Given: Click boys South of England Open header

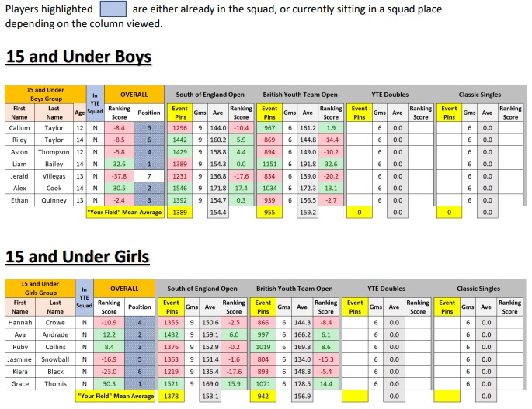Looking at the screenshot, I should (210, 95).
